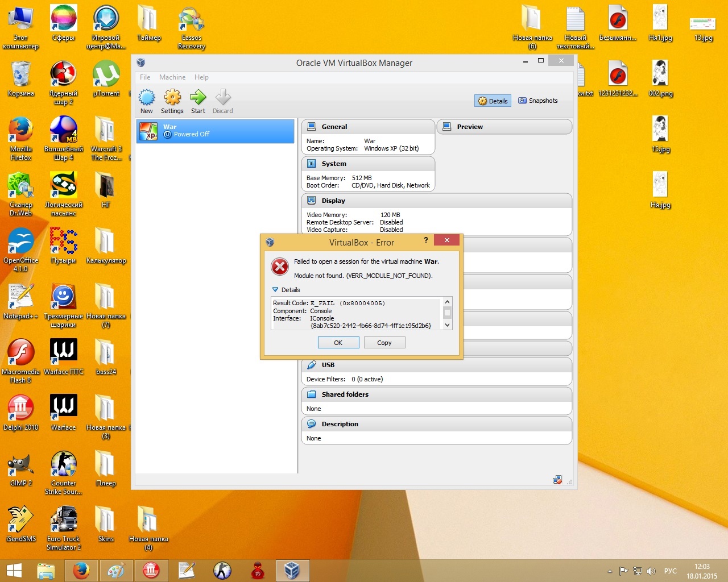728x582 pixels.
Task: Open the File menu
Action: (145, 77)
